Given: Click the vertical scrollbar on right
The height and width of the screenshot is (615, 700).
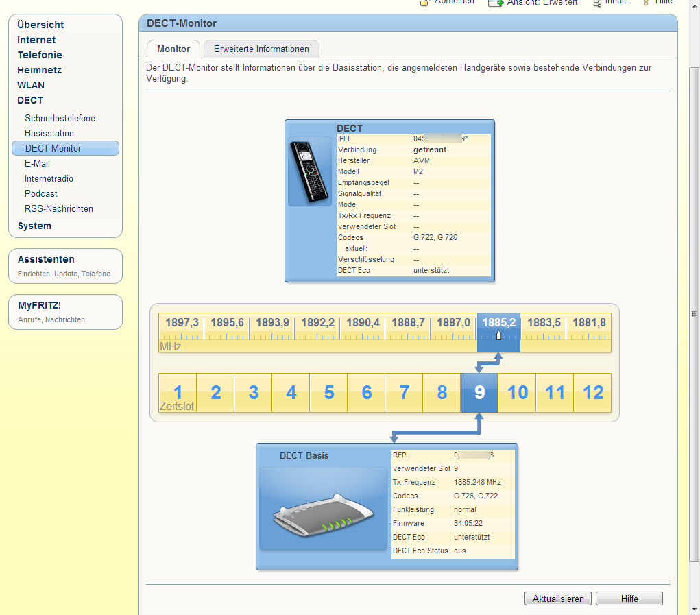Looking at the screenshot, I should click(694, 314).
